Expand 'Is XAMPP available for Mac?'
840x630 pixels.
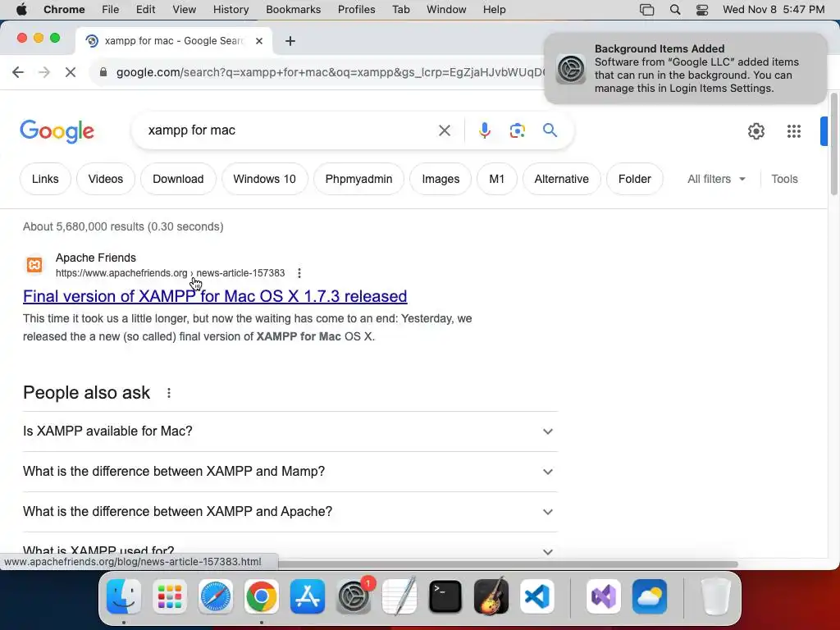coord(290,431)
